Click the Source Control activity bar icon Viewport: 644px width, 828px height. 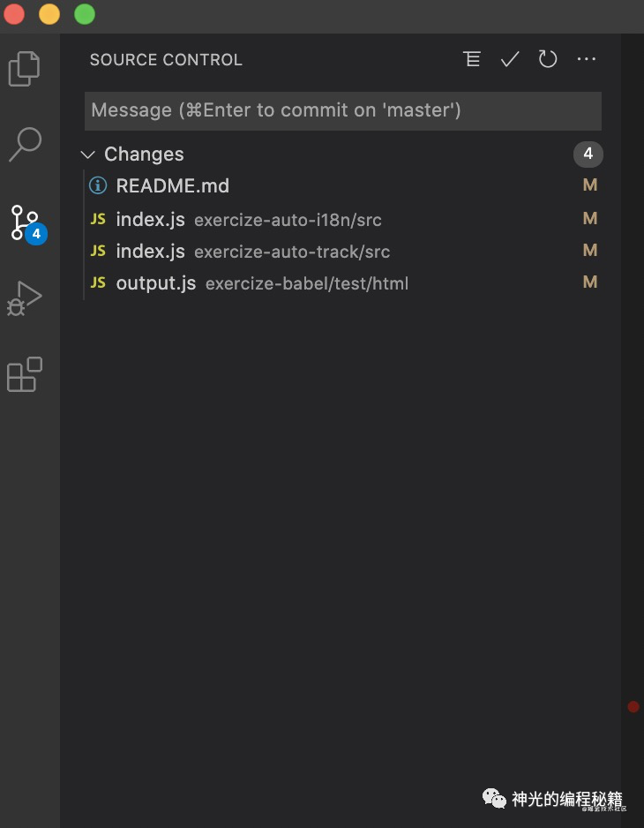coord(25,222)
